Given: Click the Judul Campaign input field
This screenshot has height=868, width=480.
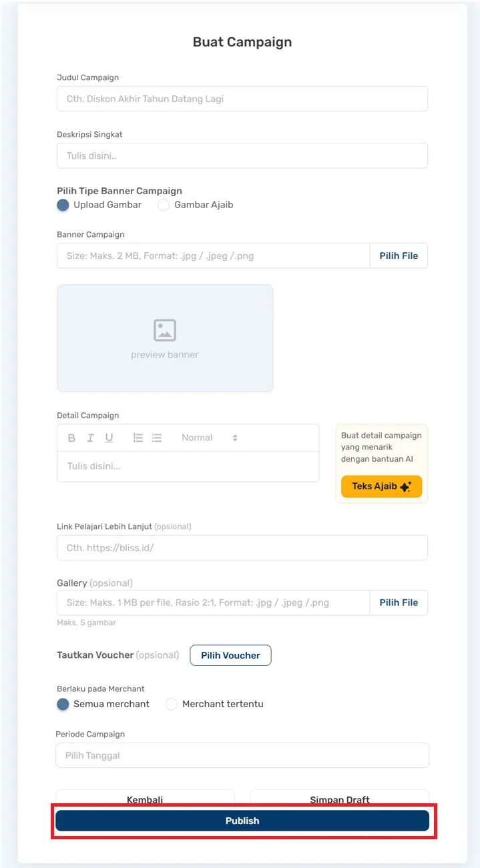Looking at the screenshot, I should coord(242,99).
